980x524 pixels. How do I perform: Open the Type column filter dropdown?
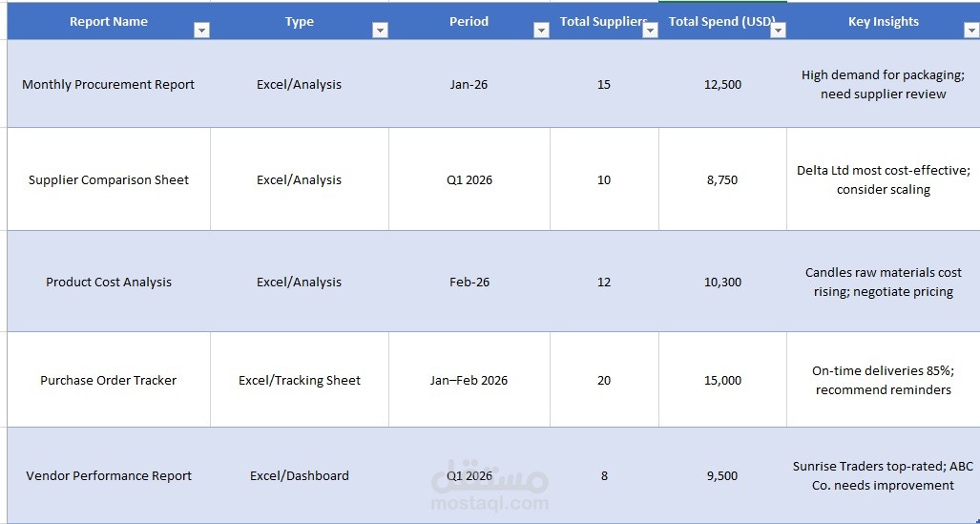tap(380, 31)
